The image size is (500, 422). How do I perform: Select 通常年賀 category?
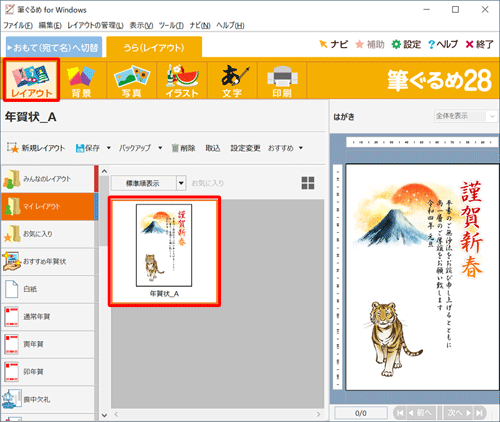48,317
